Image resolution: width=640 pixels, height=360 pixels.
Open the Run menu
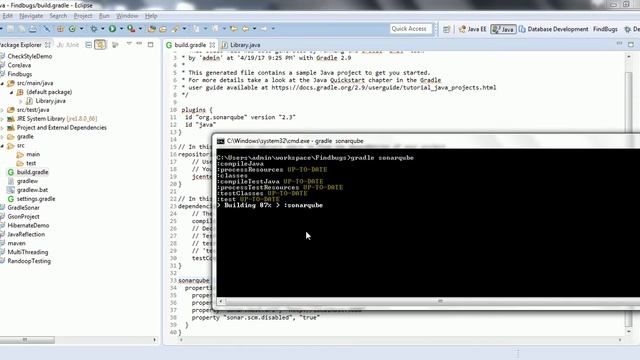point(104,16)
